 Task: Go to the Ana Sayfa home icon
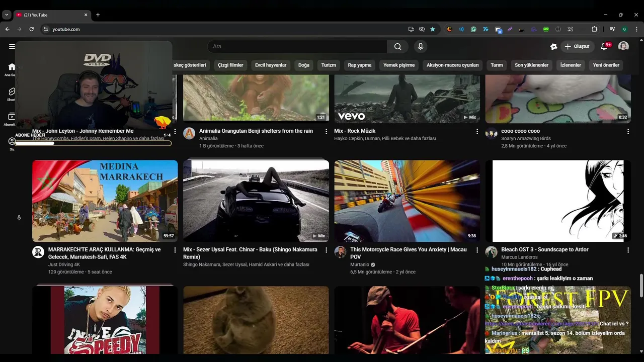tap(12, 67)
